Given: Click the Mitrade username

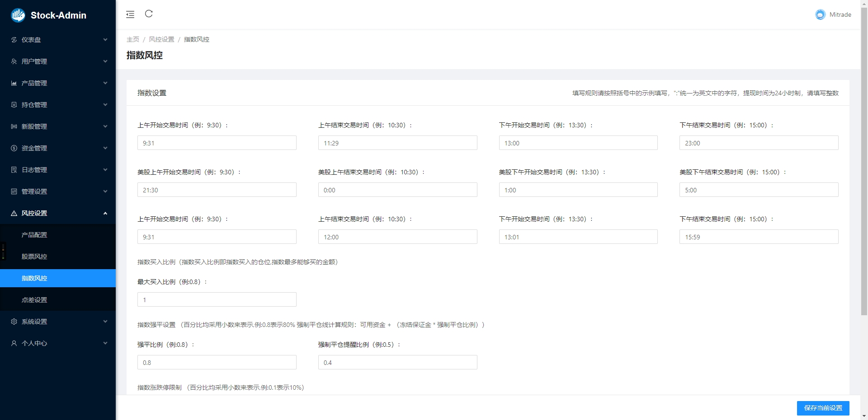Looking at the screenshot, I should coord(840,14).
